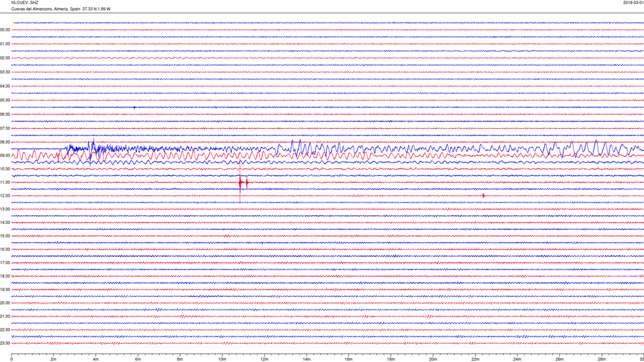Viewport: 644px width, 362px height.
Task: Click the 6m axis tick label
Action: click(x=138, y=359)
